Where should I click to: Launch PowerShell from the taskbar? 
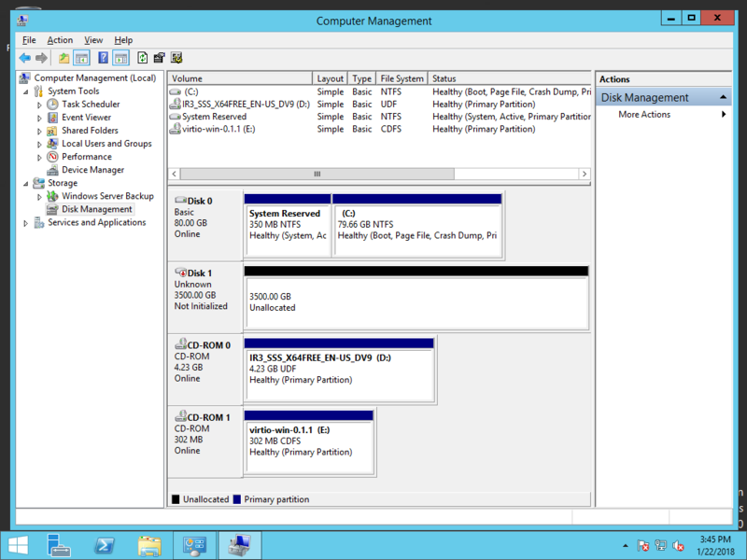106,545
